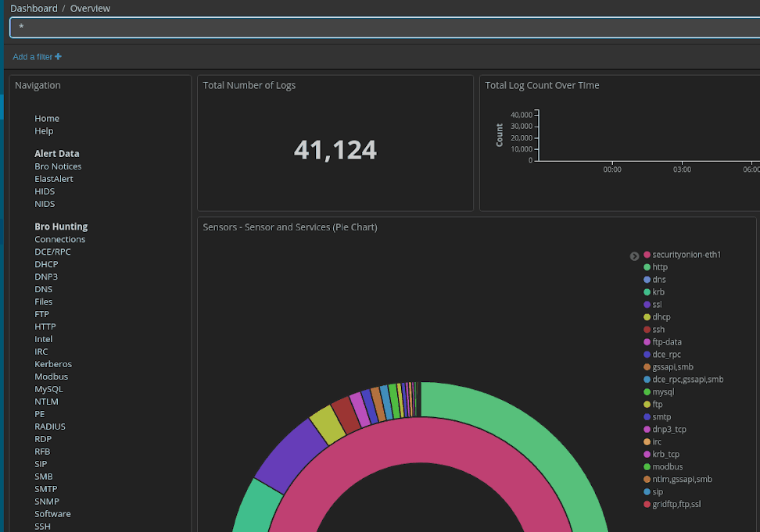Open the NIDS alert link
760x532 pixels.
click(x=45, y=204)
